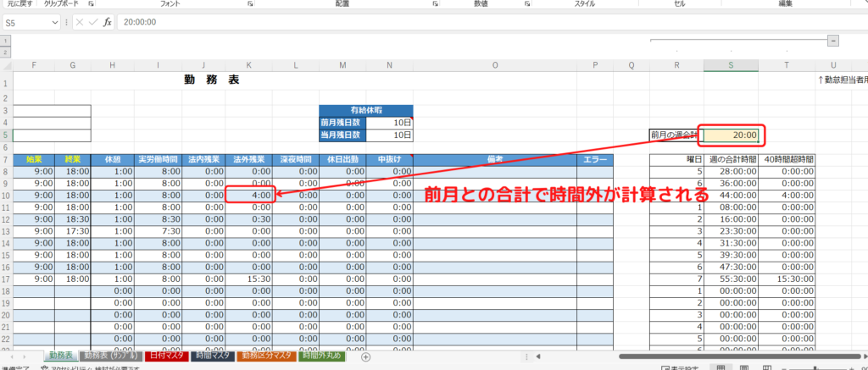Click the 備考 column header cell
The image size is (868, 370).
[x=495, y=159]
